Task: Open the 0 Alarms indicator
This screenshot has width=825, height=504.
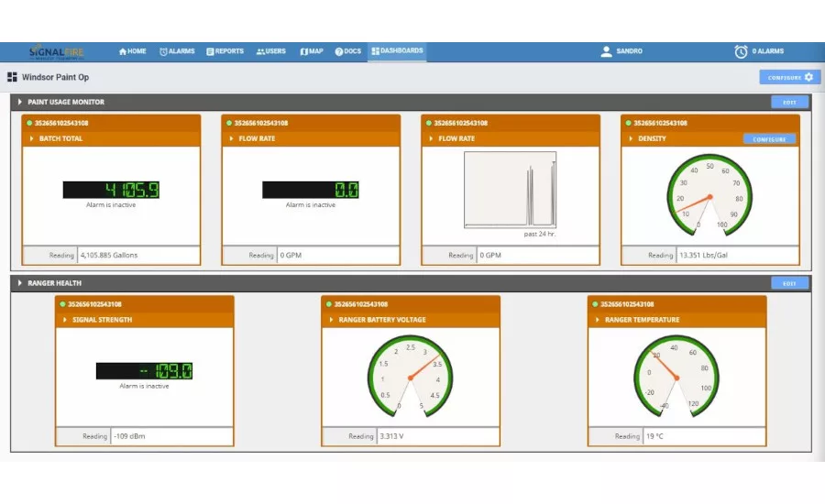Action: click(759, 52)
